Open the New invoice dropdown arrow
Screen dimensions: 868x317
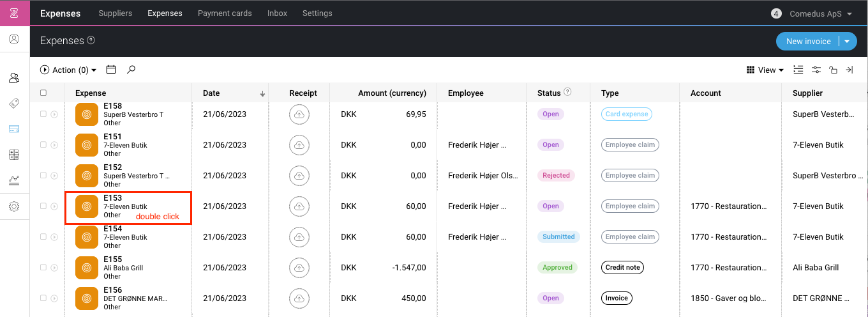(847, 41)
